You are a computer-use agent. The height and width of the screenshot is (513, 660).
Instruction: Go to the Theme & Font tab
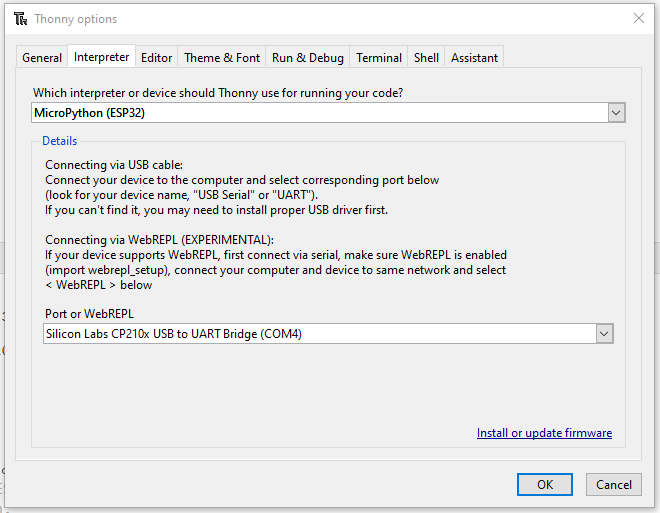[x=222, y=58]
